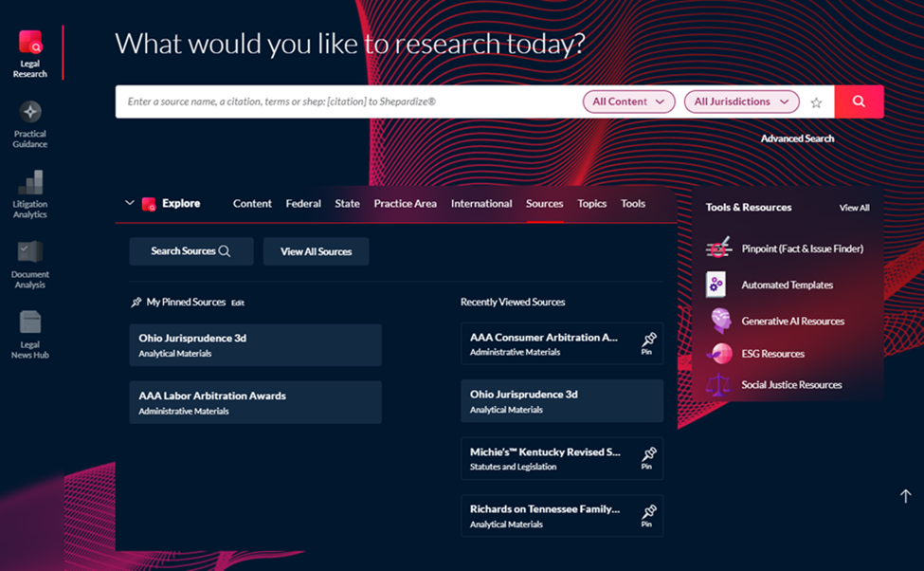Click the Generative AI Resources icon
The width and height of the screenshot is (924, 571).
click(720, 321)
